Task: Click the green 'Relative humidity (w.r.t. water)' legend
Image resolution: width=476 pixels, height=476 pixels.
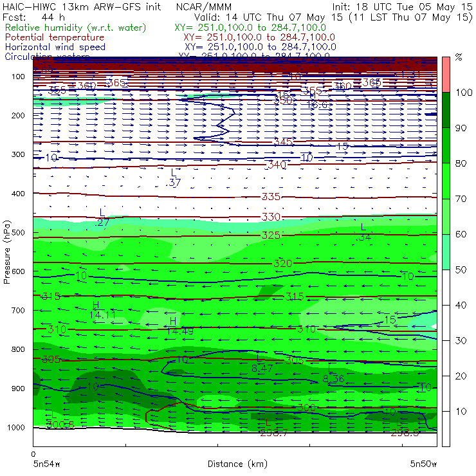Action: pyautogui.click(x=76, y=28)
